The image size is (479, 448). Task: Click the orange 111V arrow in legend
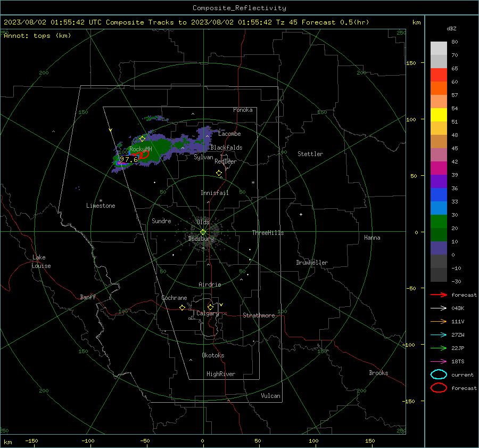[439, 321]
